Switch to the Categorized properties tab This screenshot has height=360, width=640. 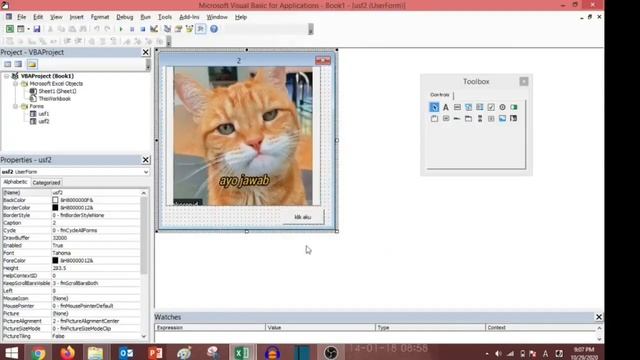(x=46, y=183)
